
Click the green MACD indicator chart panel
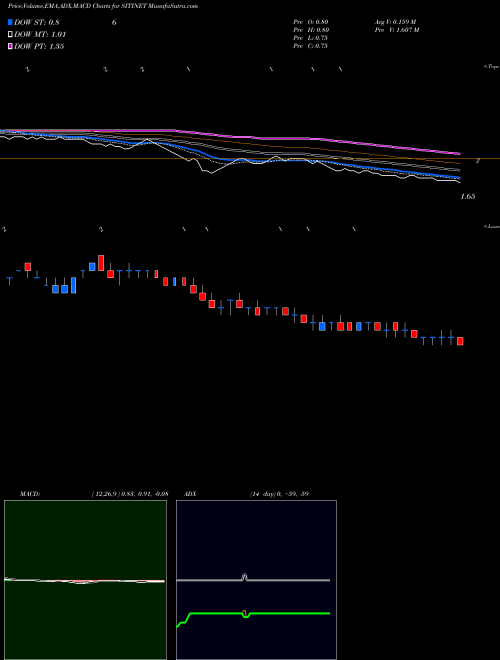tap(85, 580)
